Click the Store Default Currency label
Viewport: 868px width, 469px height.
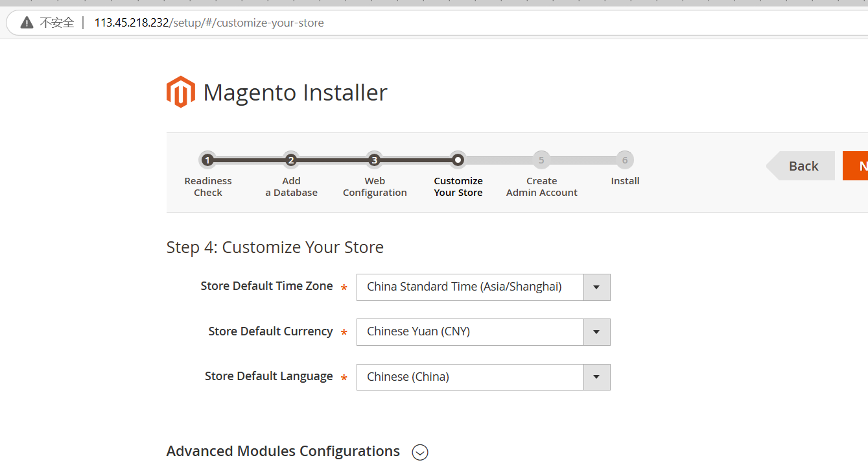[x=270, y=331]
